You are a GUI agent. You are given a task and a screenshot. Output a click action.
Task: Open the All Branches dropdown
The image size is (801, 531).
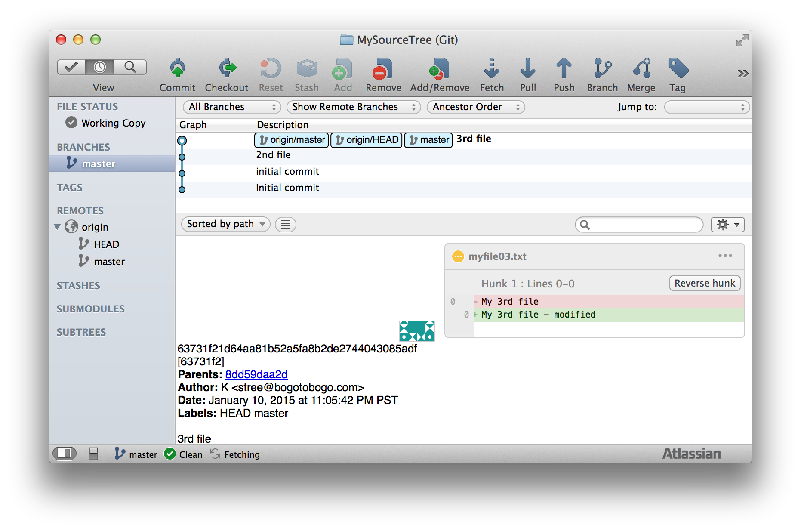point(231,107)
